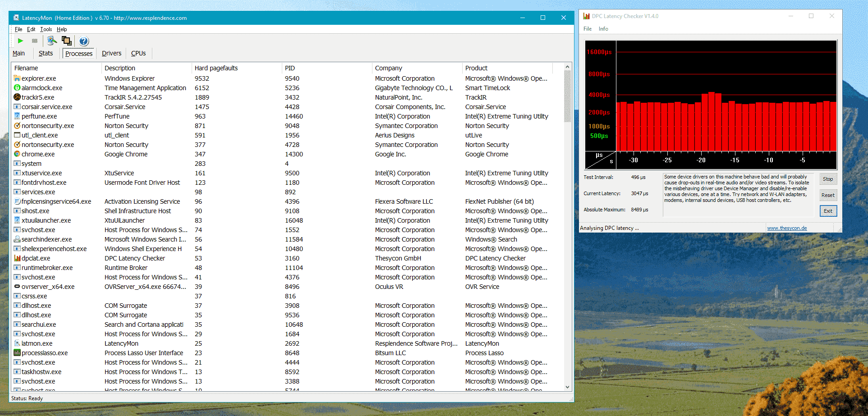868x416 pixels.
Task: Open the www.thesycon.de link
Action: [x=787, y=228]
